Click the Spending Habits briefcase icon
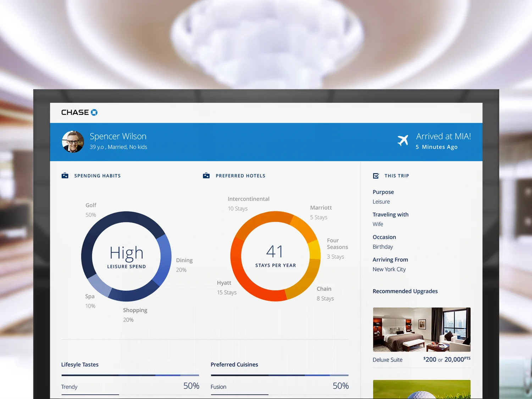Screen dimensions: 532x399 tap(65, 176)
